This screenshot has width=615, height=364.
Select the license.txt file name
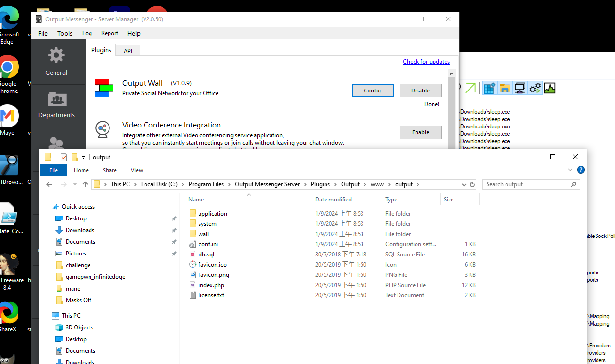211,295
